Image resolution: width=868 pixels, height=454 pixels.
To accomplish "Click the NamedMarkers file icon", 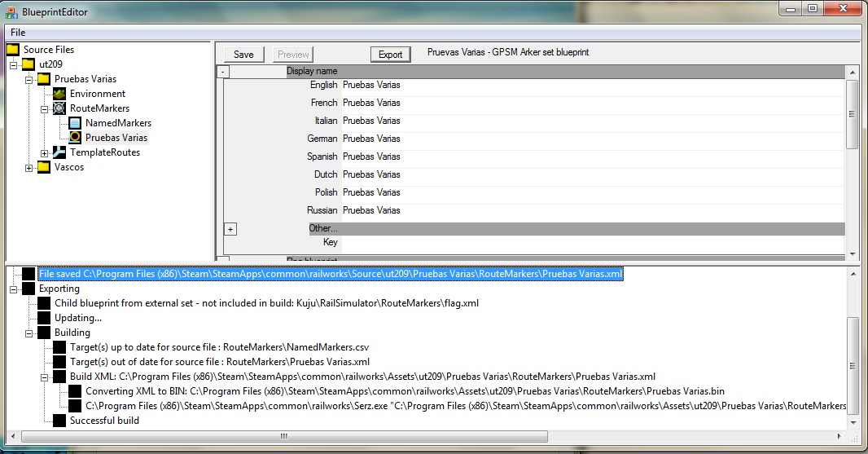I will point(75,123).
